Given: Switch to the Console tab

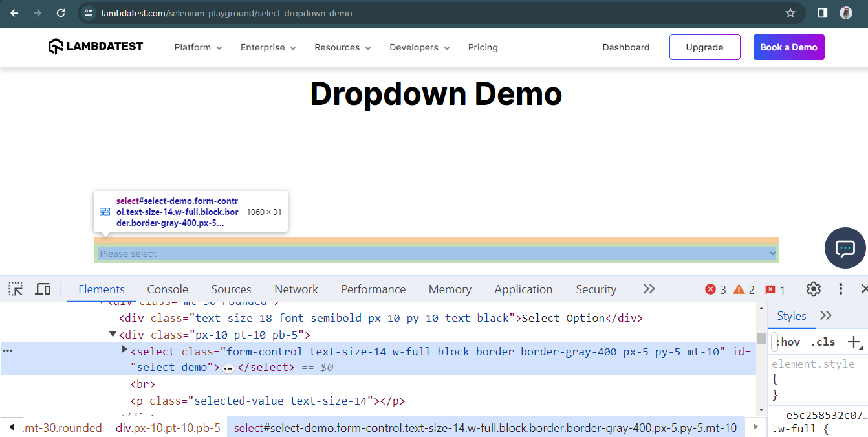Looking at the screenshot, I should click(168, 289).
